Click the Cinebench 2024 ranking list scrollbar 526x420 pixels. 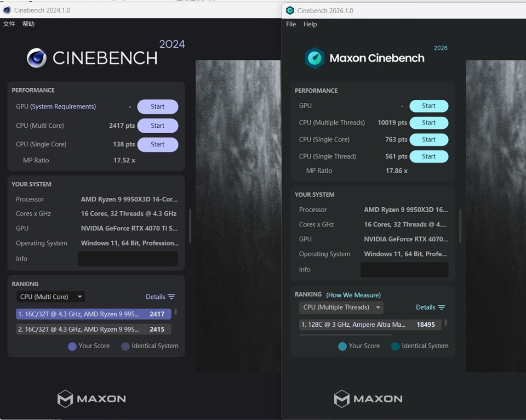coord(175,312)
